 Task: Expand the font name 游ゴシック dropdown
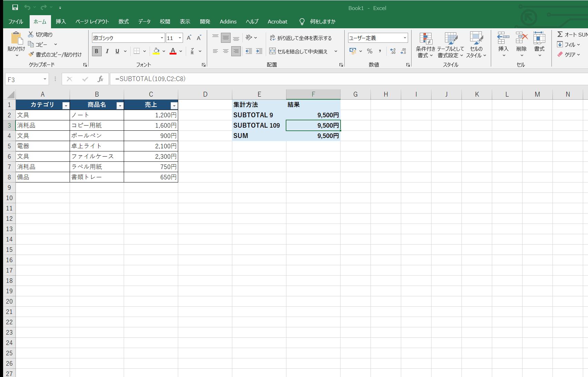[x=162, y=38]
